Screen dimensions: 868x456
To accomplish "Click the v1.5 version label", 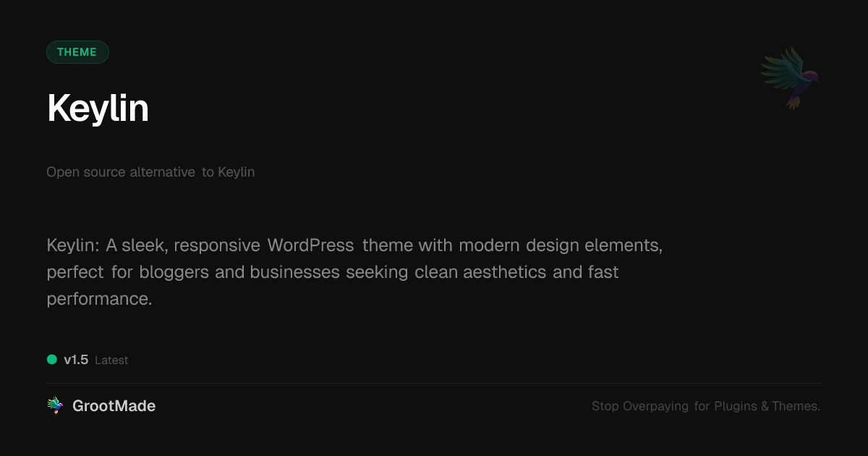I will pos(76,360).
